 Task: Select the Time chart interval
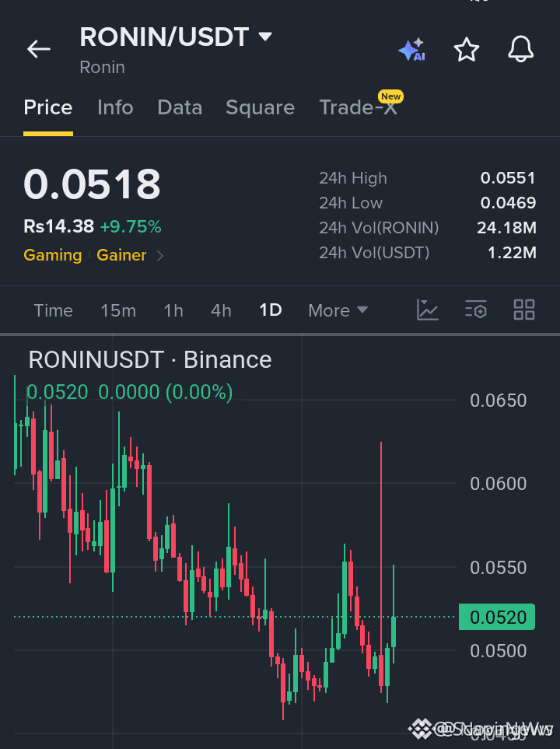pyautogui.click(x=53, y=310)
